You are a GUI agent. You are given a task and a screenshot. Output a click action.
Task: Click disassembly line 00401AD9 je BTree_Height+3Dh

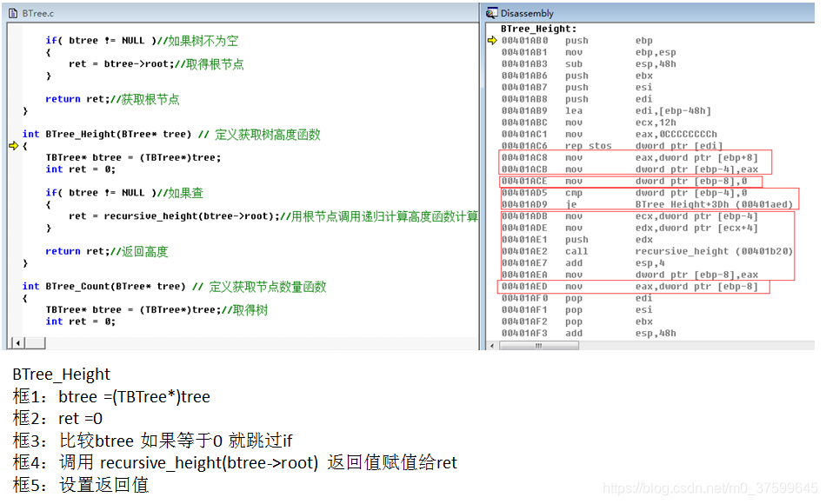[647, 204]
